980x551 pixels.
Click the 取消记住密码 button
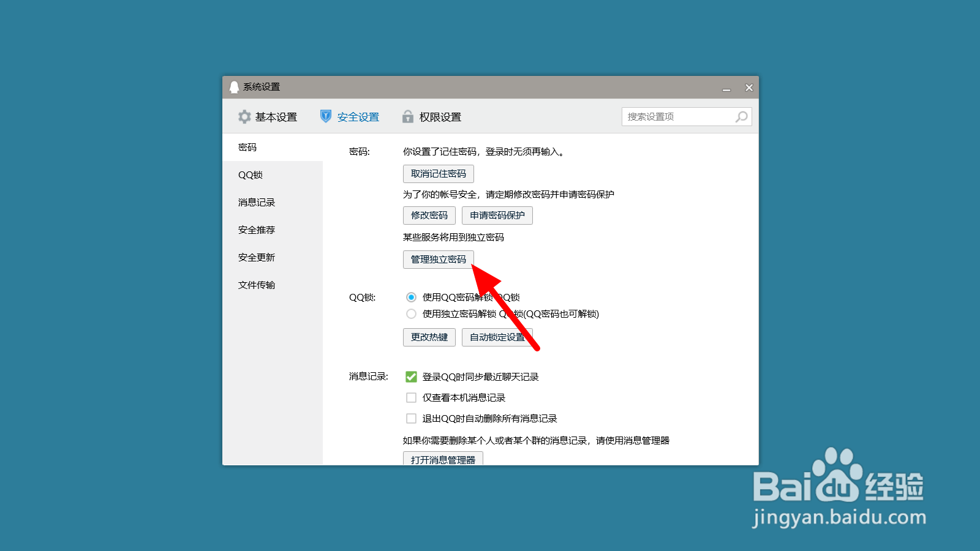[439, 174]
